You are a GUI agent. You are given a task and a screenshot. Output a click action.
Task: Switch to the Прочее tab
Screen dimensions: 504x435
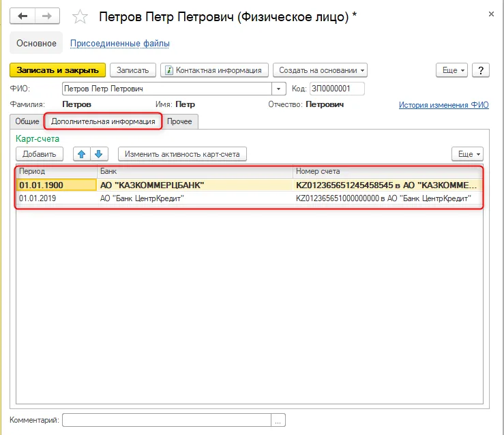[179, 121]
